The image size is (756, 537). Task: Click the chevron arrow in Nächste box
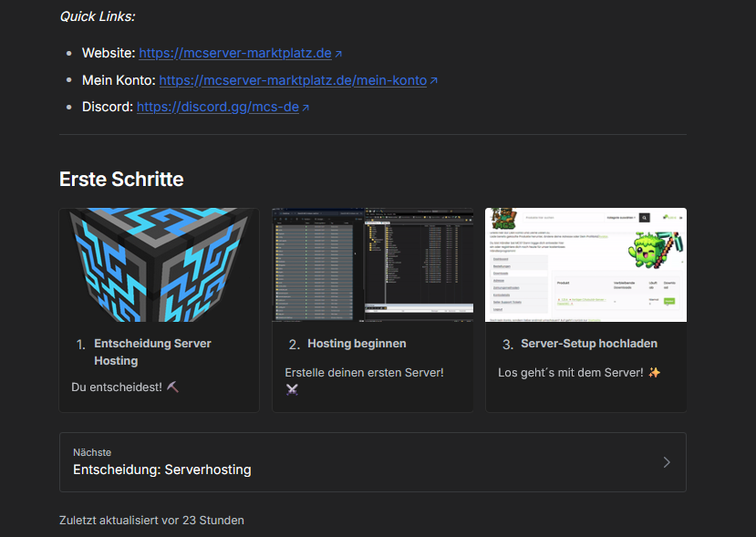(x=667, y=462)
